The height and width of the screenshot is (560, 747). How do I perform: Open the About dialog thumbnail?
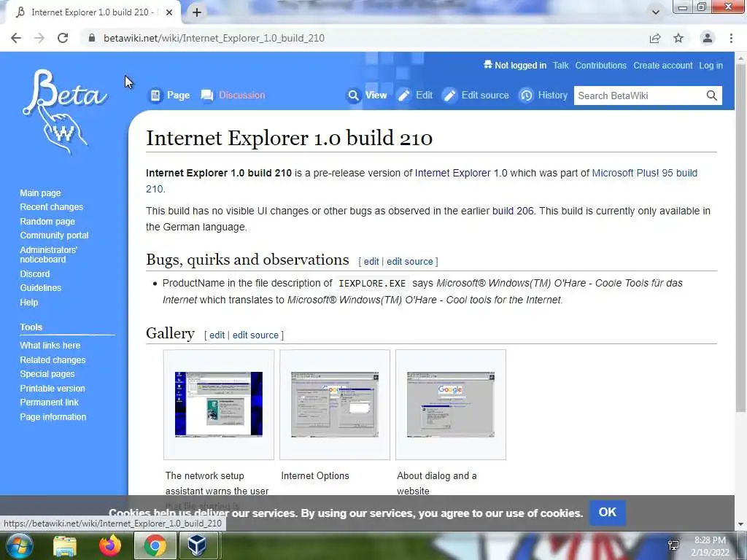pyautogui.click(x=451, y=404)
